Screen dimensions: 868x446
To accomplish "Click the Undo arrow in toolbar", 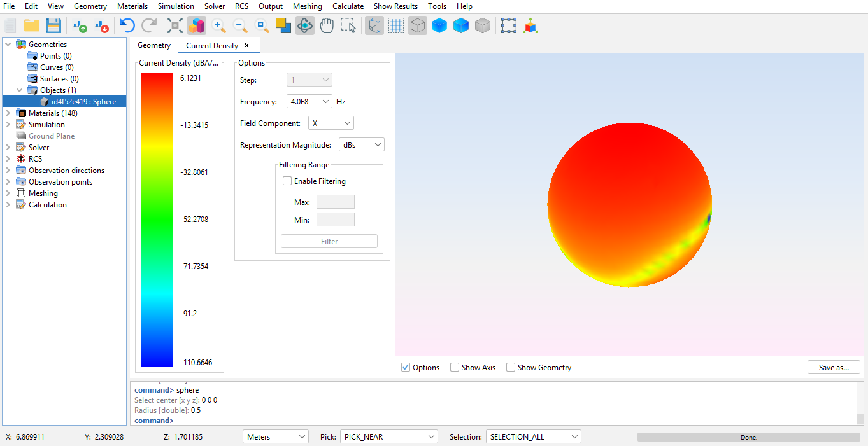I will (x=127, y=25).
